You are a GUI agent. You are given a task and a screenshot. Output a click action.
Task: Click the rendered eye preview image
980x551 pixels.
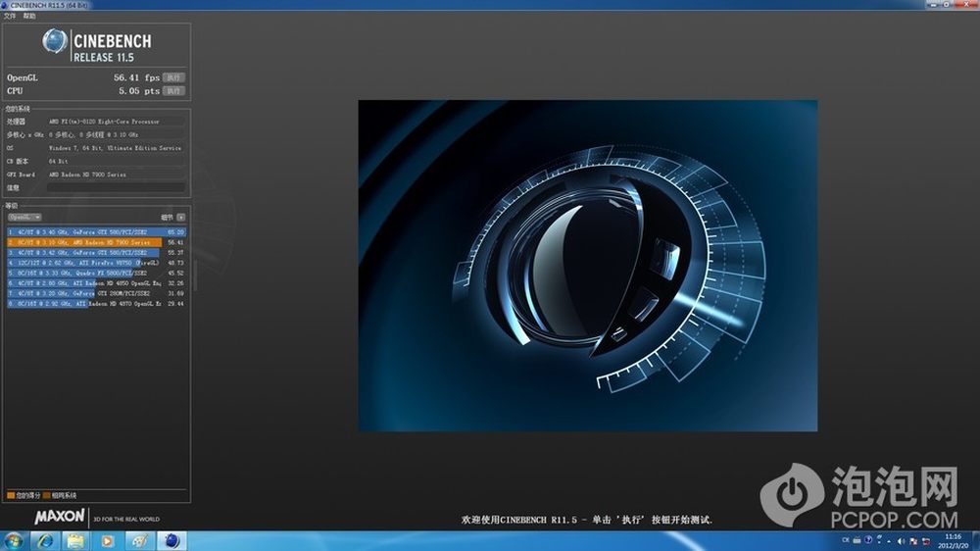point(587,265)
